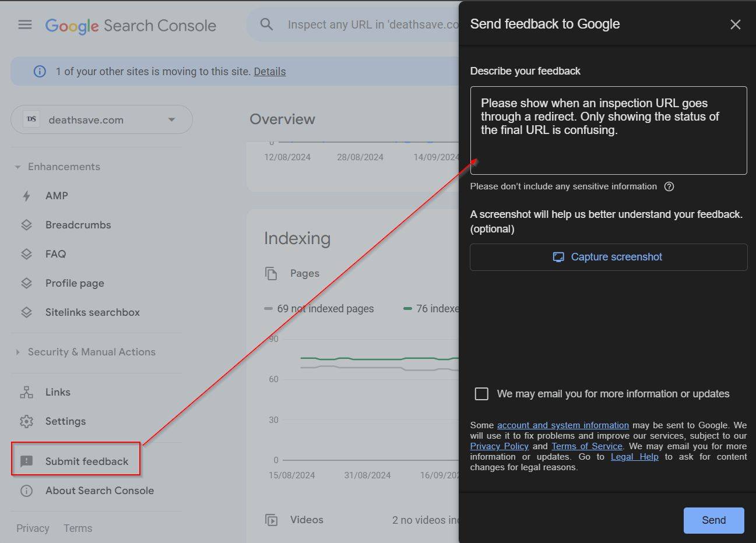Click the About Search Console info icon

tap(26, 491)
